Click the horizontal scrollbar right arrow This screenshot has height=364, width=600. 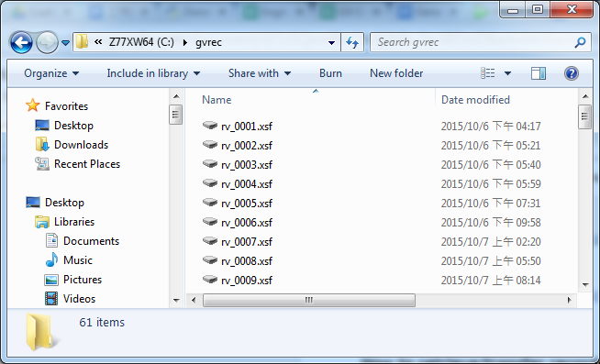(x=570, y=300)
